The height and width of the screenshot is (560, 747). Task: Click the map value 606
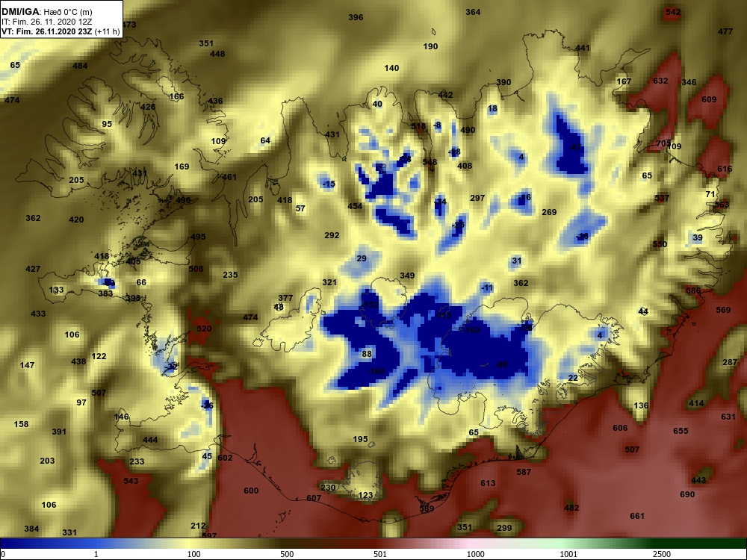point(620,428)
